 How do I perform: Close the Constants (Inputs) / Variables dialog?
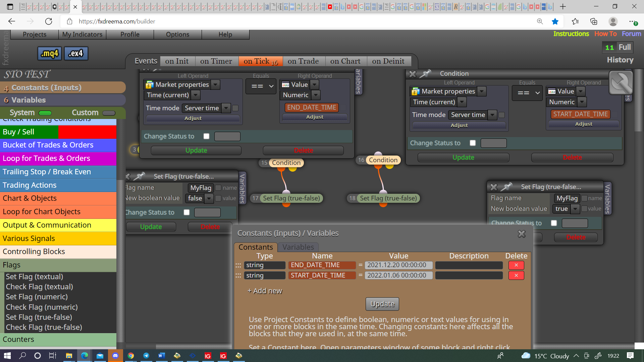(x=522, y=234)
